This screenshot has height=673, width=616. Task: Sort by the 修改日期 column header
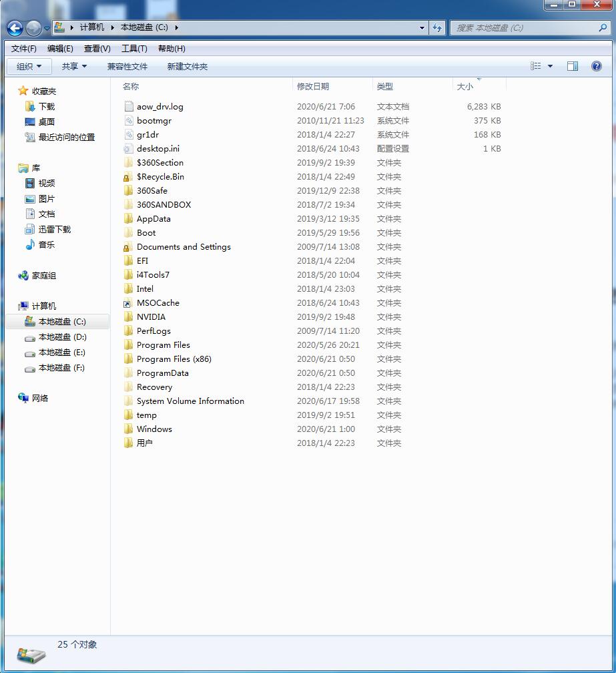click(x=313, y=86)
